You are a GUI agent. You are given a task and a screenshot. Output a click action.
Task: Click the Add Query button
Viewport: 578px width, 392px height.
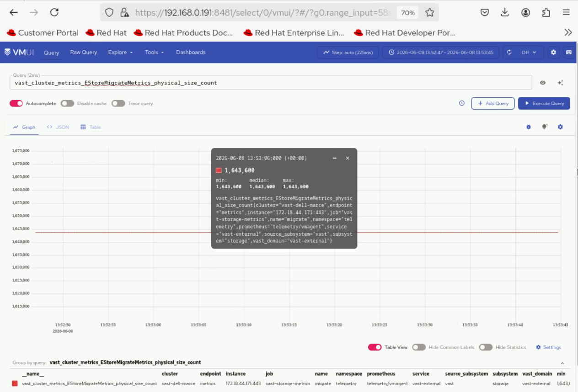pyautogui.click(x=493, y=103)
